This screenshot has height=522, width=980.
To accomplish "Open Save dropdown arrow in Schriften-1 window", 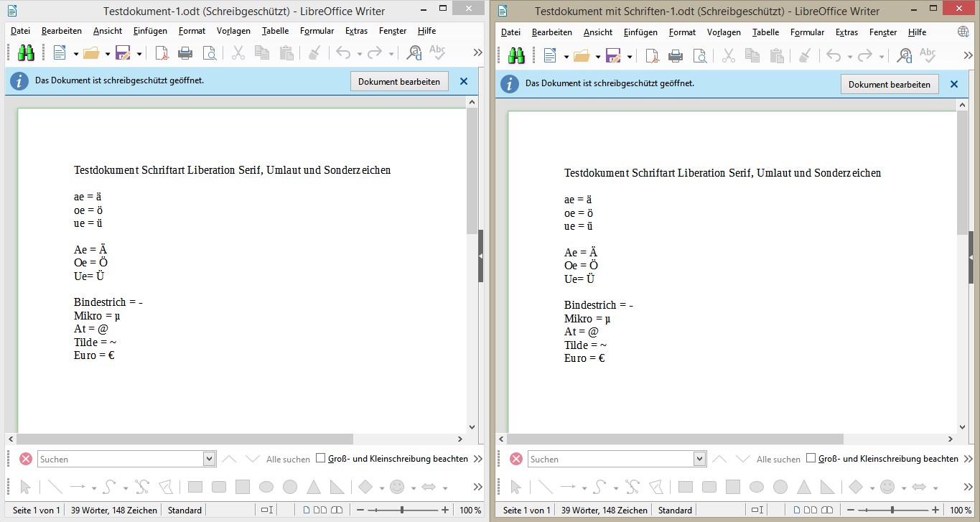I will point(630,57).
